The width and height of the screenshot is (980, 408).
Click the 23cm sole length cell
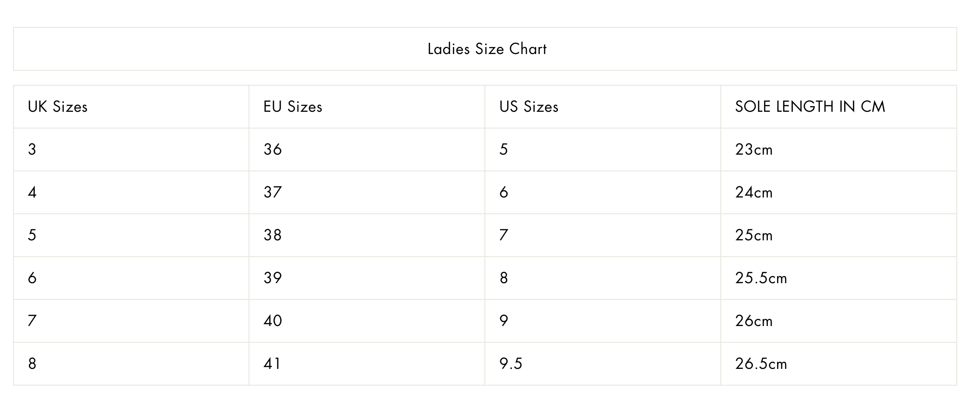[754, 150]
